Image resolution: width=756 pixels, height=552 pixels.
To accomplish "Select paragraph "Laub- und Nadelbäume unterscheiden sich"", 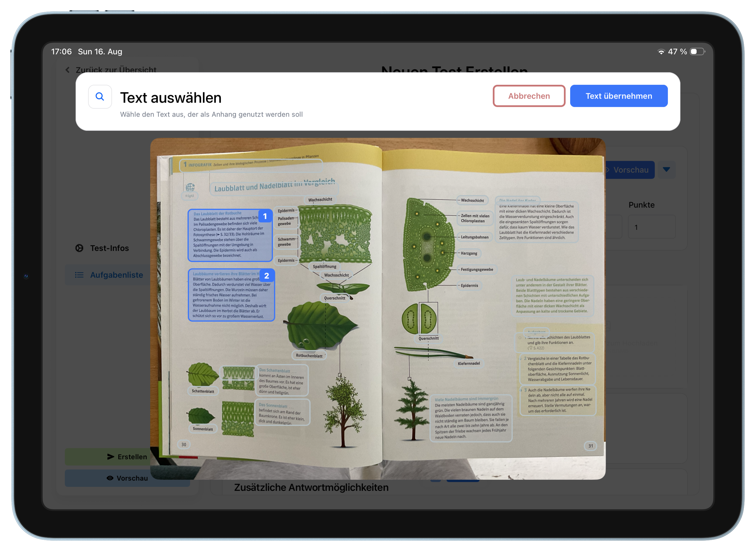I will [553, 295].
